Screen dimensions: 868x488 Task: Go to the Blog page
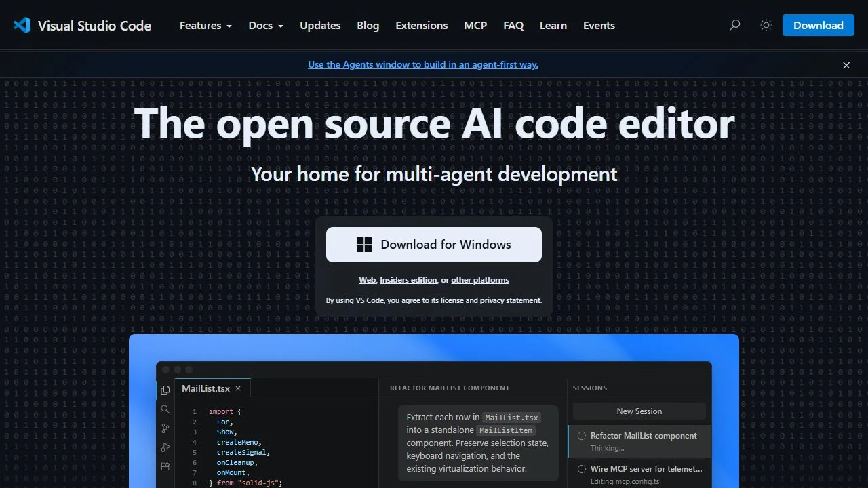368,25
